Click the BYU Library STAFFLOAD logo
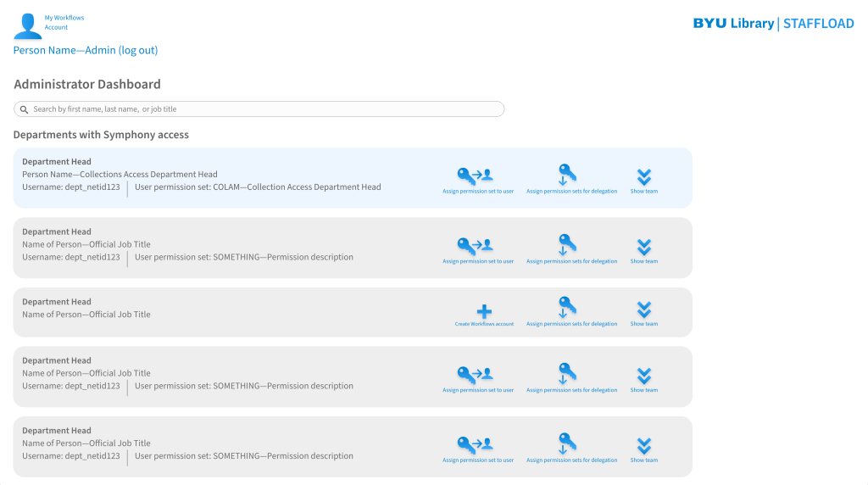Viewport: 868px width, 485px height. (773, 24)
